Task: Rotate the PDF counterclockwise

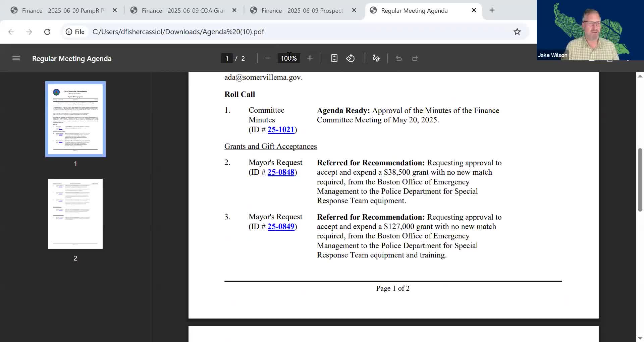Action: (351, 58)
